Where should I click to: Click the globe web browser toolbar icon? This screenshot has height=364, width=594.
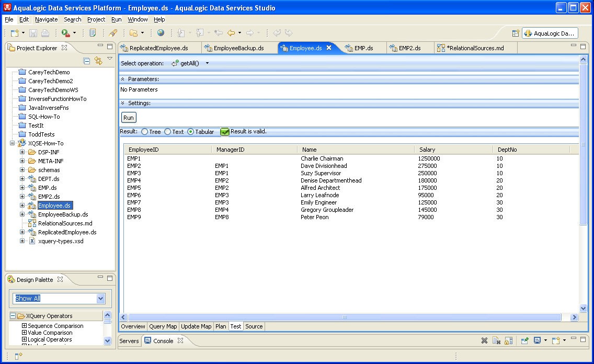click(161, 33)
